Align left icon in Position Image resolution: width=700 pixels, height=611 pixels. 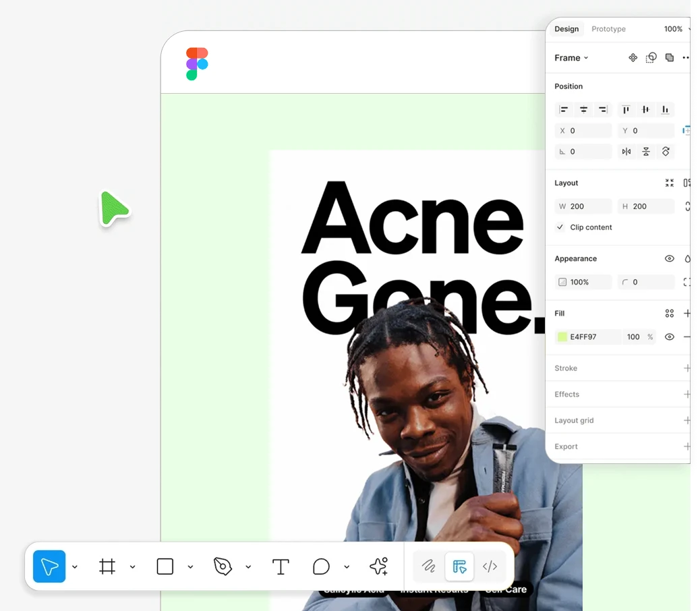[x=563, y=109]
